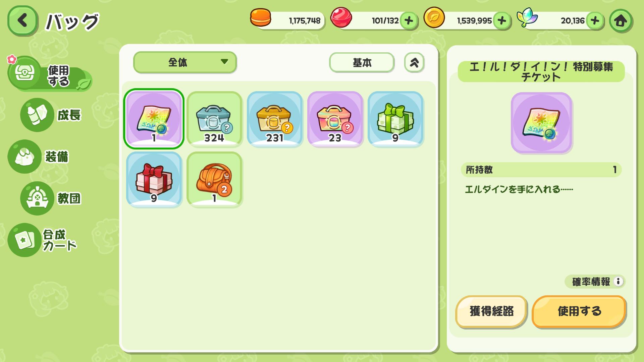Select the rainbow recruitment ticket item
The height and width of the screenshot is (362, 644).
point(154,119)
